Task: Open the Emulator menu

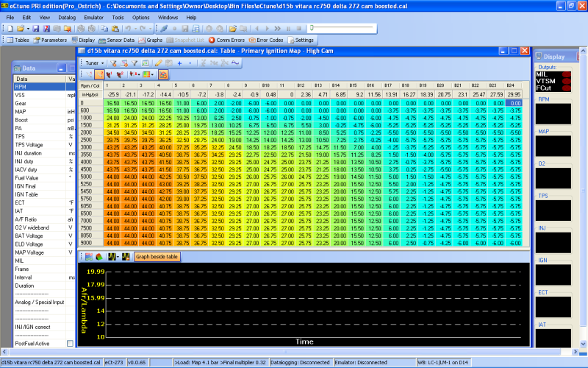Action: point(94,17)
